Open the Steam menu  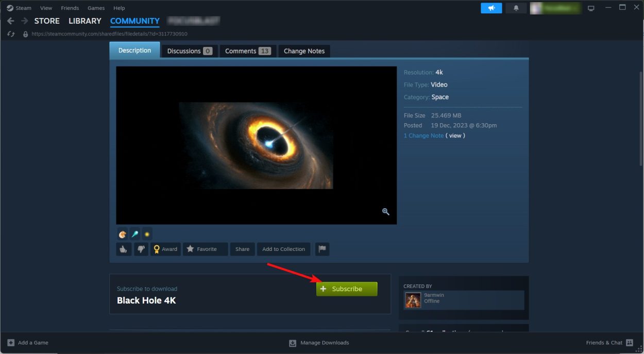[19, 8]
